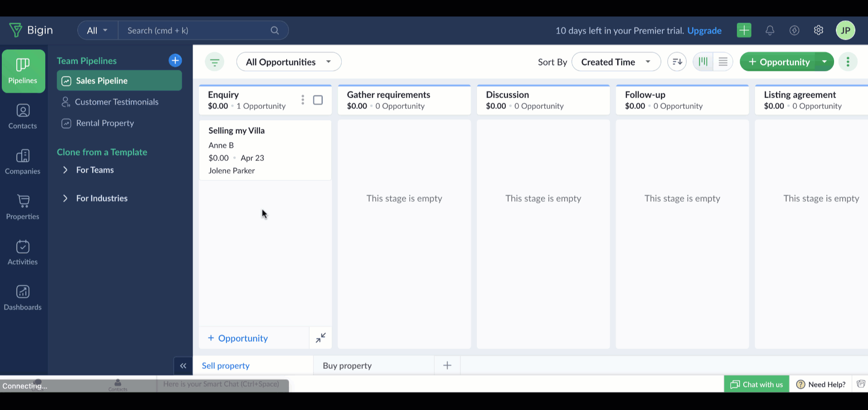Click the Chat with us button
This screenshot has height=410, width=868.
[x=757, y=384]
